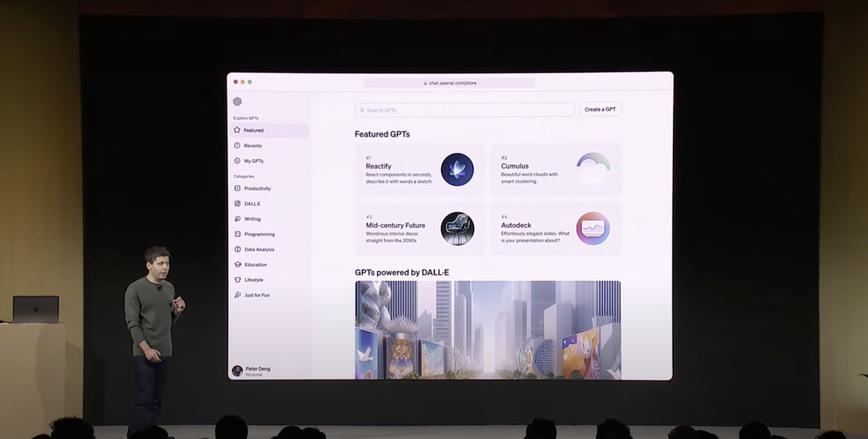Open the Cumulus title link
868x439 pixels.
(515, 166)
